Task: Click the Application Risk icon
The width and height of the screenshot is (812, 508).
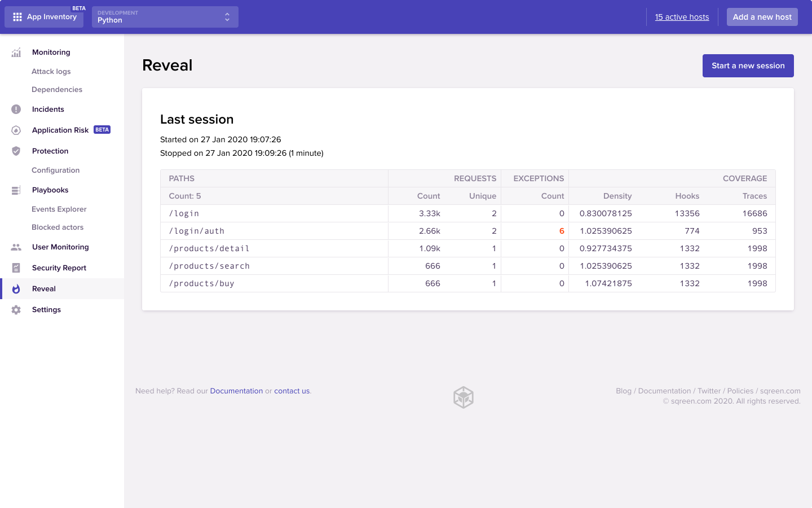Action: pos(16,130)
